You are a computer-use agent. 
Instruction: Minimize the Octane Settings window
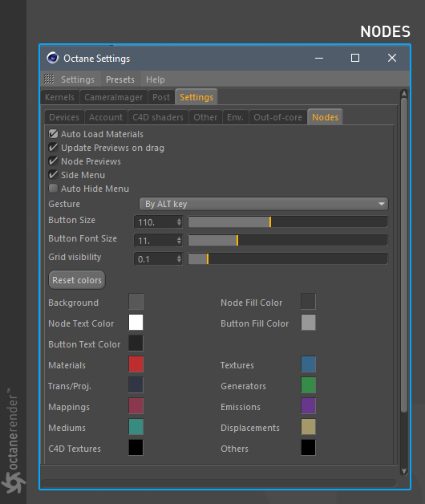click(319, 58)
